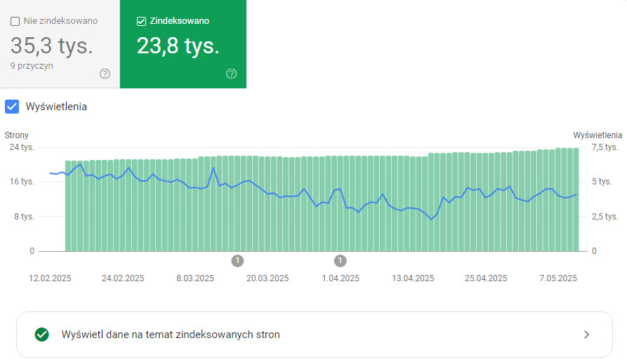The height and width of the screenshot is (364, 627).
Task: Open Wyświetl dane na temat zindeksowanych stron
Action: [171, 335]
